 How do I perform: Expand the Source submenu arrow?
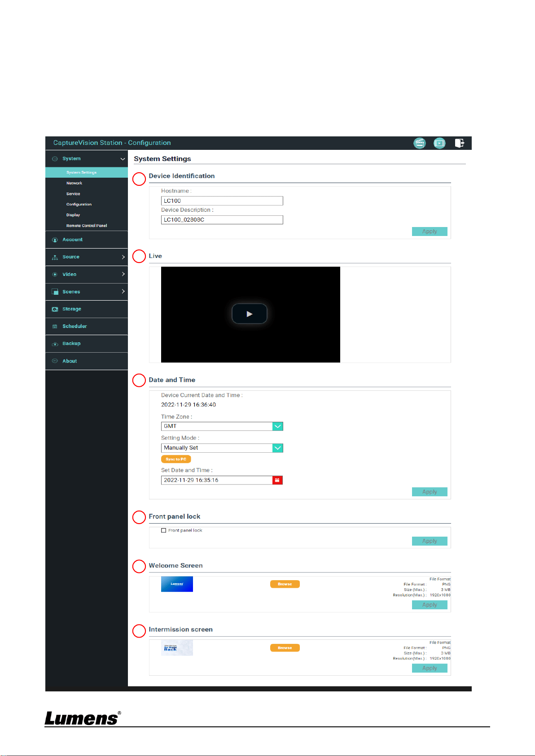click(x=123, y=257)
